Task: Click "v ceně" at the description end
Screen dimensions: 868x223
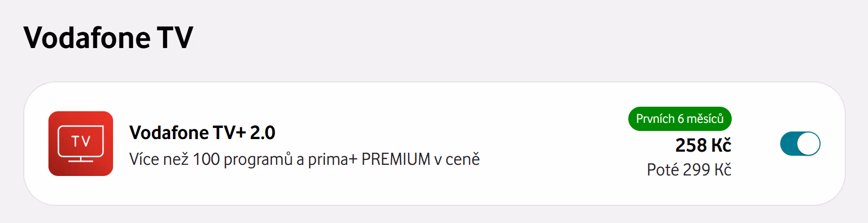Action: (x=456, y=159)
